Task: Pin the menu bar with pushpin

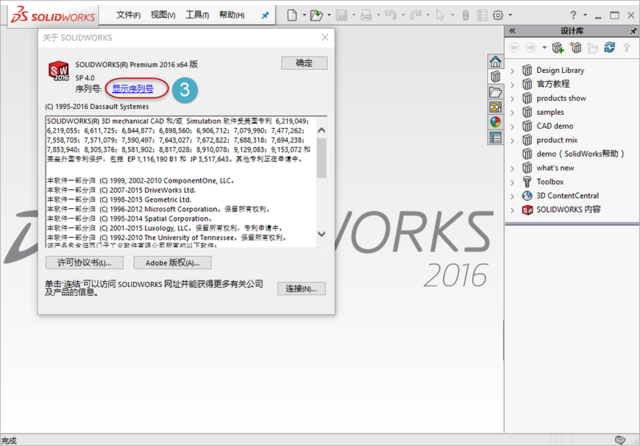Action: click(x=265, y=15)
